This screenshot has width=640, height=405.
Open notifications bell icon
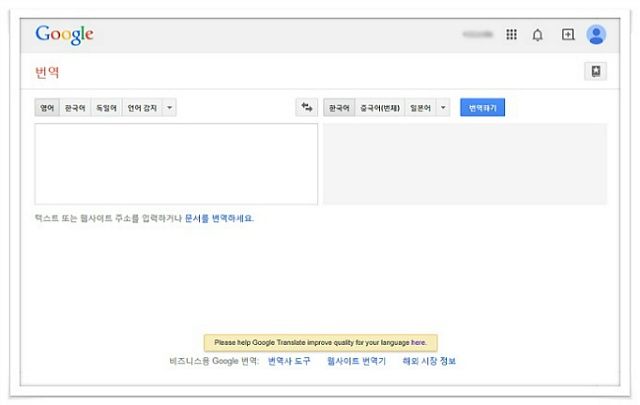pyautogui.click(x=538, y=35)
